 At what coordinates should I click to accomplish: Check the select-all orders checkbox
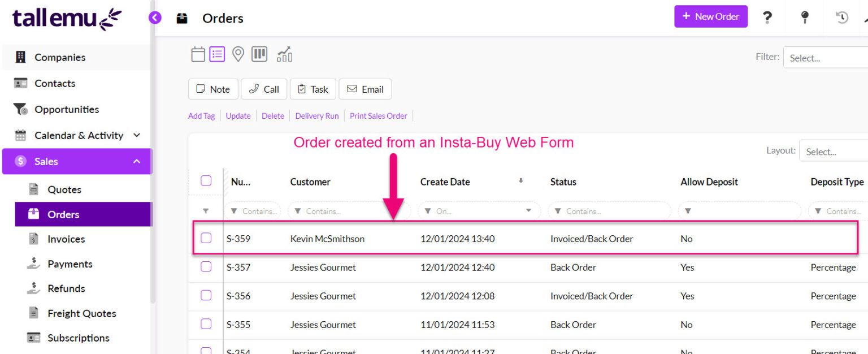click(x=206, y=180)
